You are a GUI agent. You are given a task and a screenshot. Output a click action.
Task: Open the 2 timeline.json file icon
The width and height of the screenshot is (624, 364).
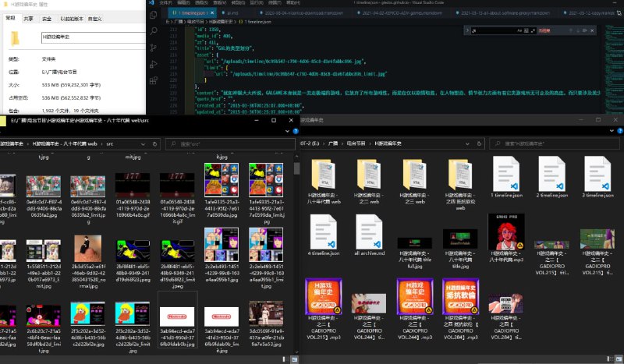click(552, 174)
